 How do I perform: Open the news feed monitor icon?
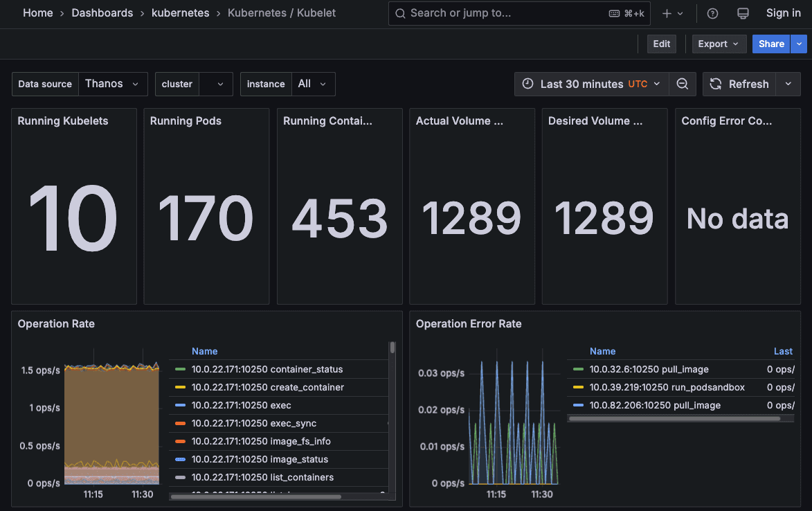pos(743,13)
